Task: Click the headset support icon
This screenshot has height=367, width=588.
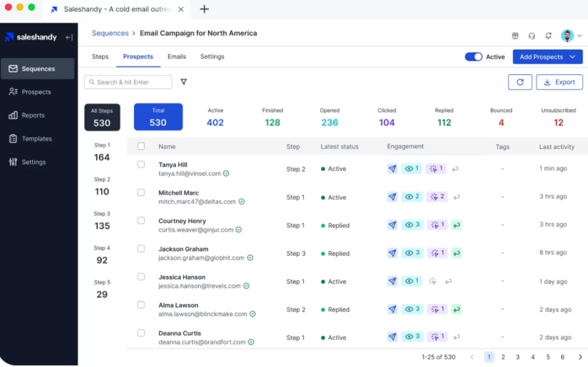Action: point(531,36)
